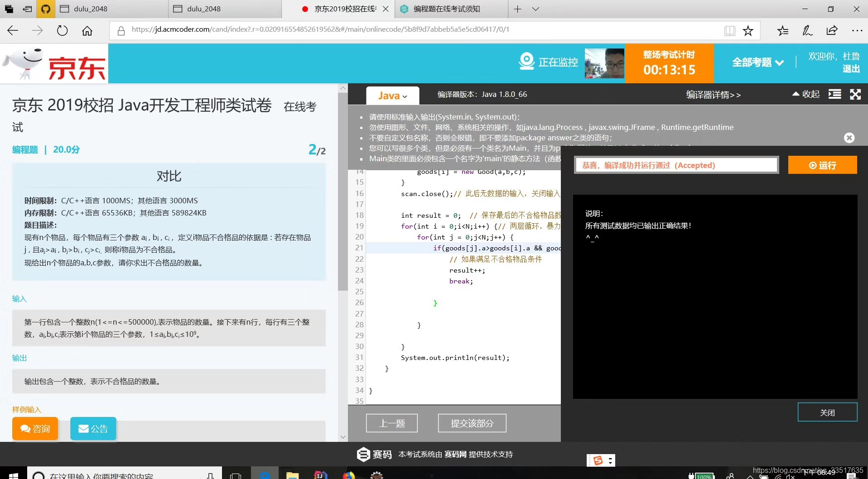Click the 编程题 section label
Screen dimensions: 868x479
click(x=25, y=150)
